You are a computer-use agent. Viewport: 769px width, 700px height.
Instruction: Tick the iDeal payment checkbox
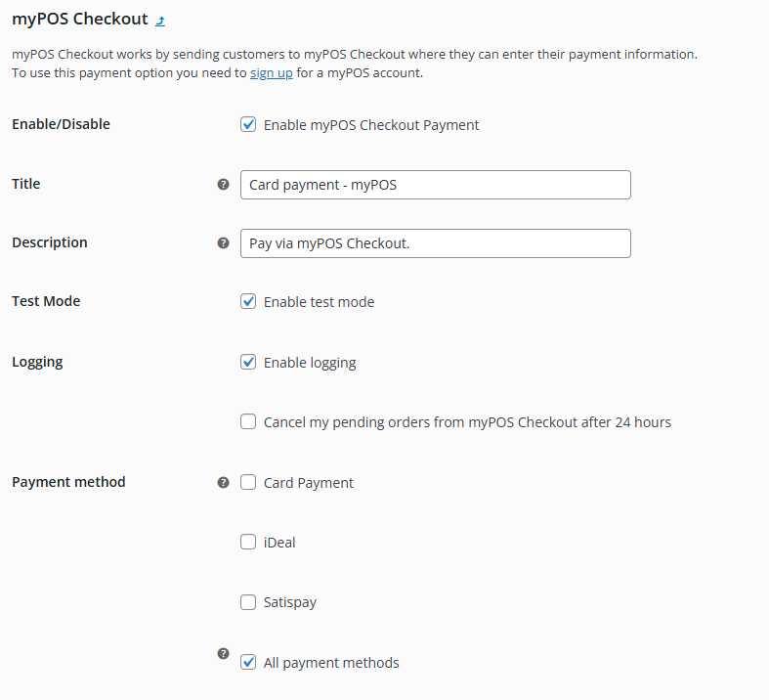tap(248, 542)
